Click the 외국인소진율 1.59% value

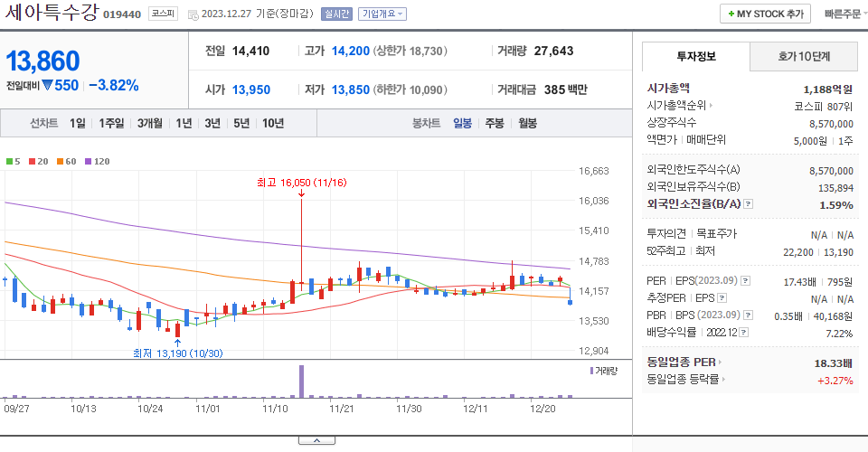[835, 205]
